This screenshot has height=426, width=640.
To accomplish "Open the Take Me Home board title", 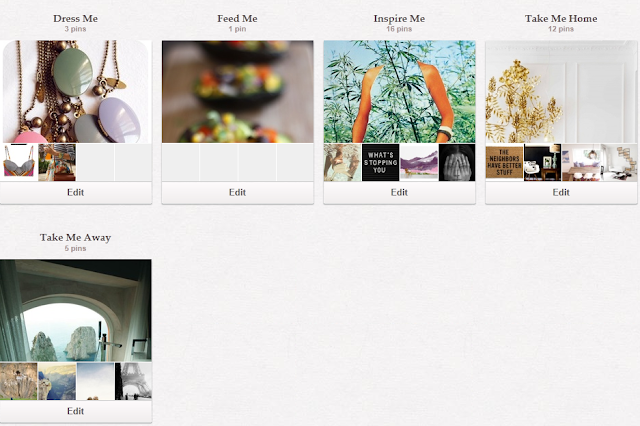I will coord(561,18).
